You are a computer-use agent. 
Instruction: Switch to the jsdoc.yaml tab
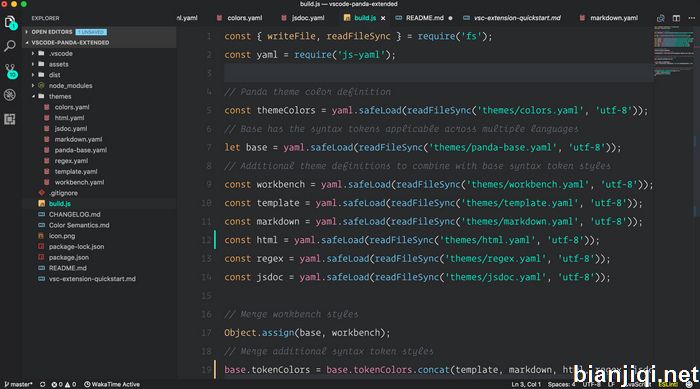303,18
